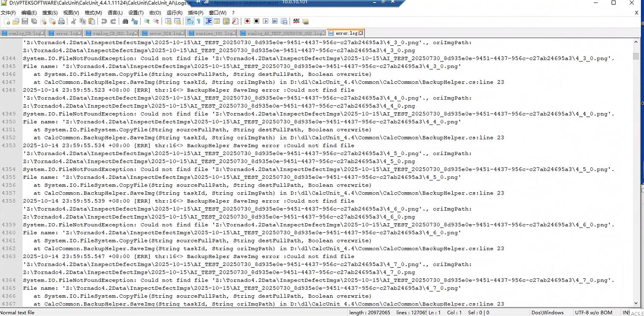The image size is (644, 316).
Task: Toggle the Indent Guide toolbar button
Action: (x=208, y=21)
